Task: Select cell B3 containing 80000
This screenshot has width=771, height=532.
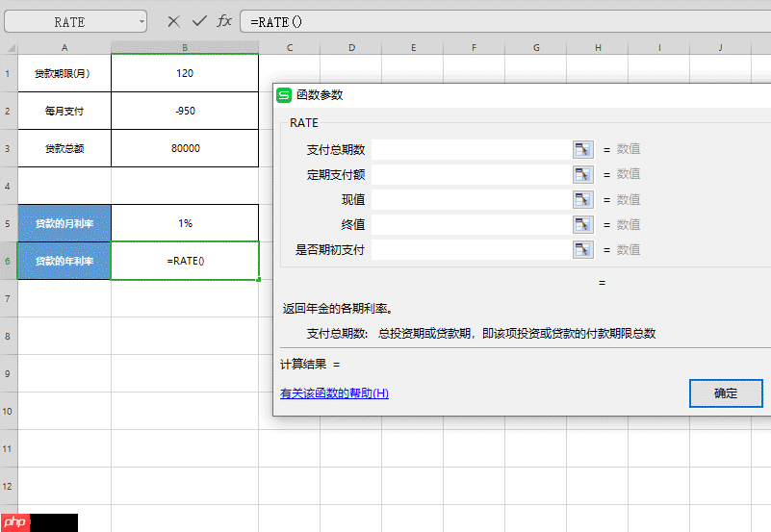Action: 185,148
